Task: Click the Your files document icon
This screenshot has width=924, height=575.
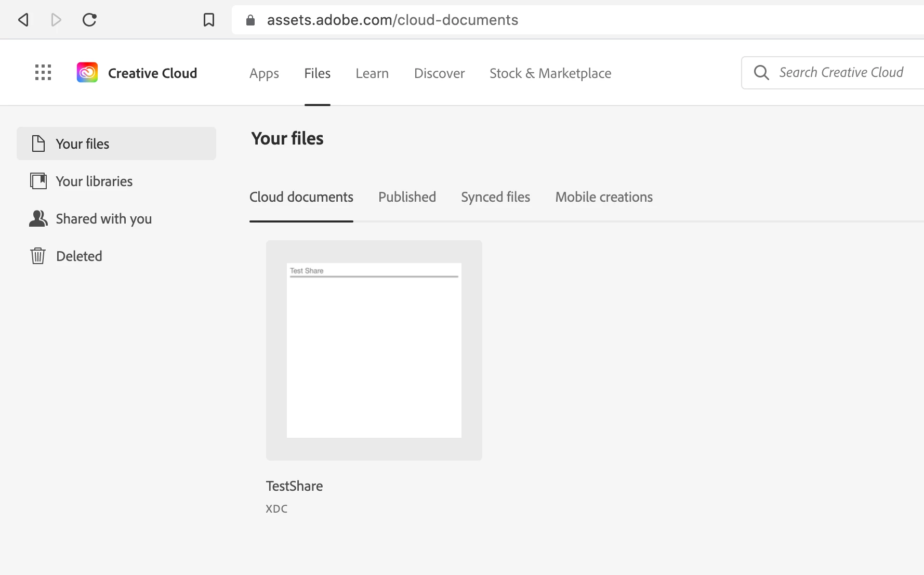Action: click(x=38, y=143)
